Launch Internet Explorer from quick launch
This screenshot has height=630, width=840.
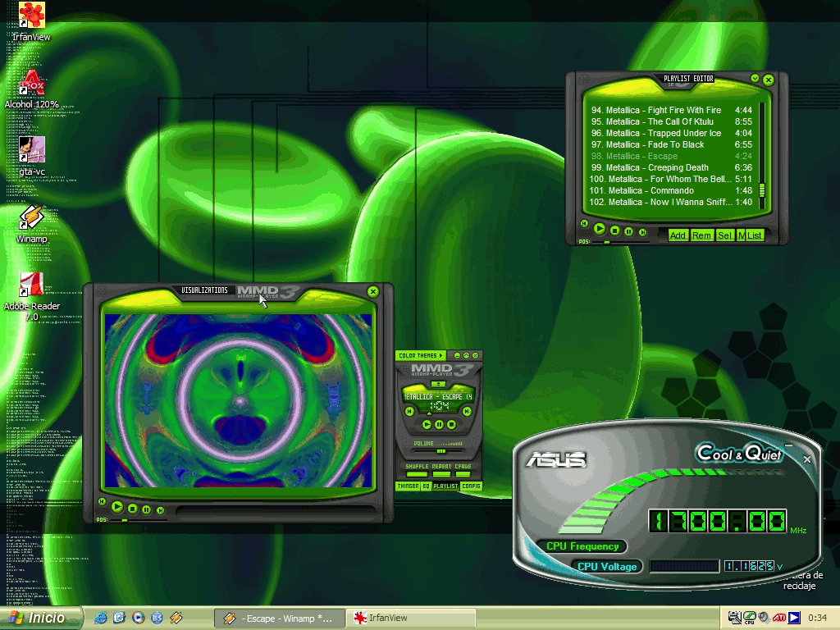(100, 618)
